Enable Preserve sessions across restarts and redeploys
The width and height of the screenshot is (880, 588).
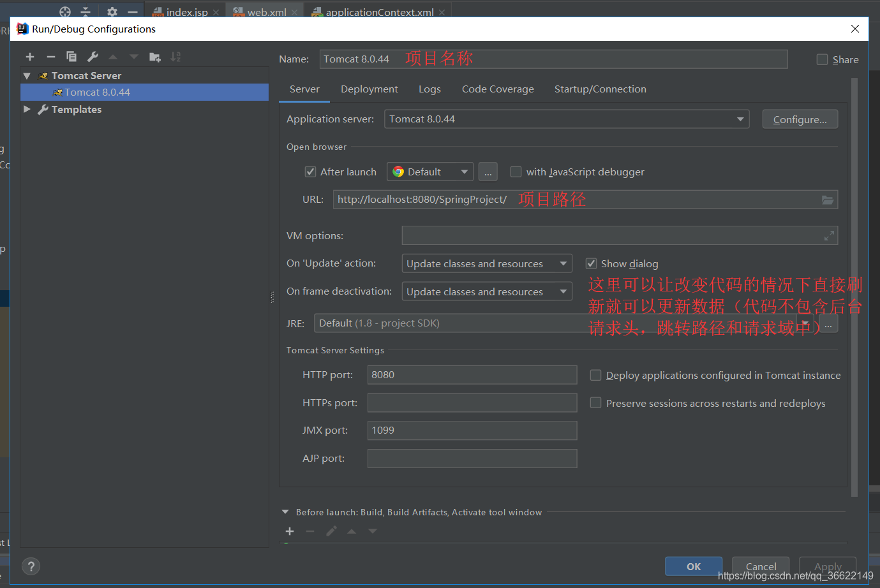coord(595,403)
